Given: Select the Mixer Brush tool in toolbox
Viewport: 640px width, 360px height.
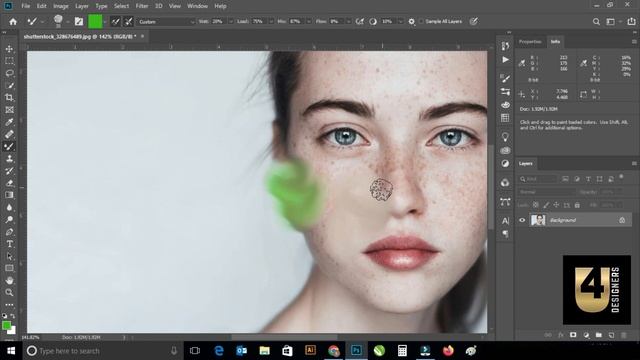Looking at the screenshot, I should (9, 147).
